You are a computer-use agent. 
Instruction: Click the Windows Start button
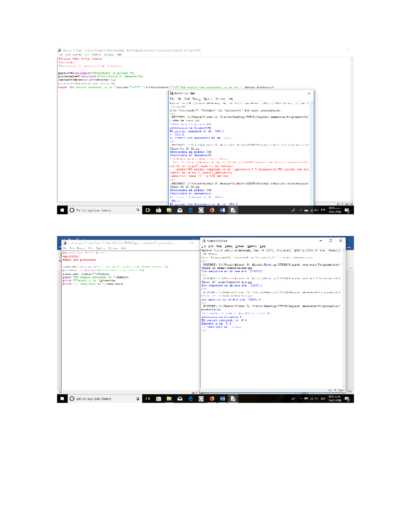tap(62, 210)
